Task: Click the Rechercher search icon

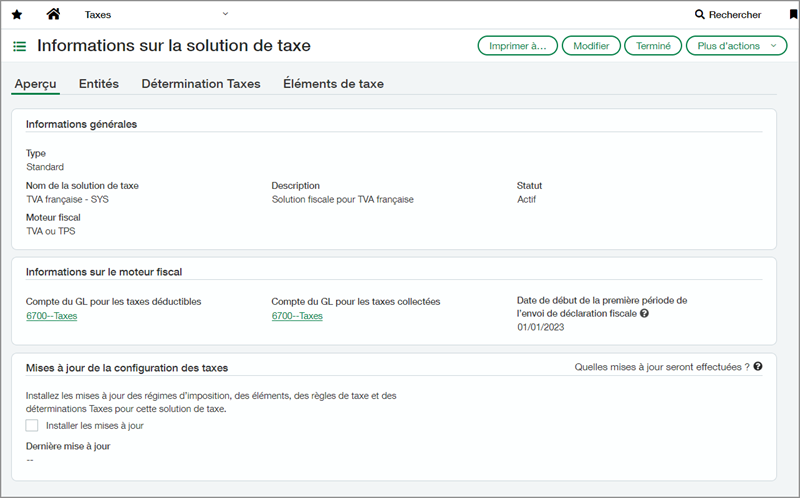Action: 699,14
